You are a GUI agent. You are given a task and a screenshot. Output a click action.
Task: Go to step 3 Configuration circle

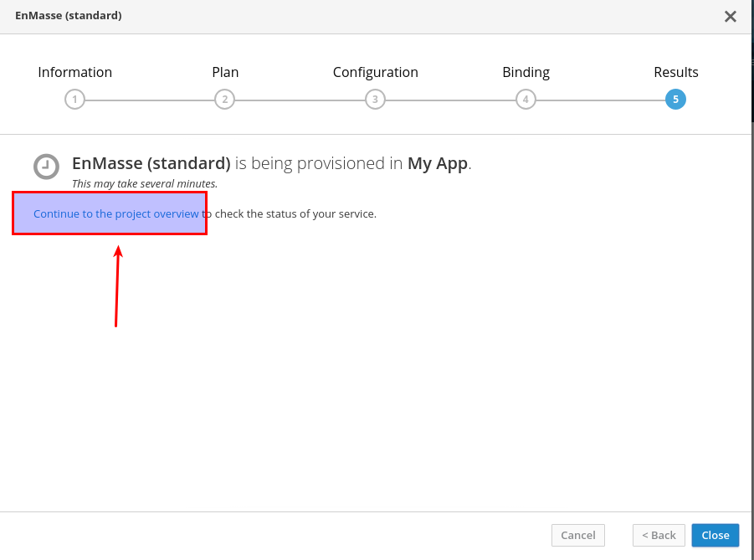click(x=375, y=100)
